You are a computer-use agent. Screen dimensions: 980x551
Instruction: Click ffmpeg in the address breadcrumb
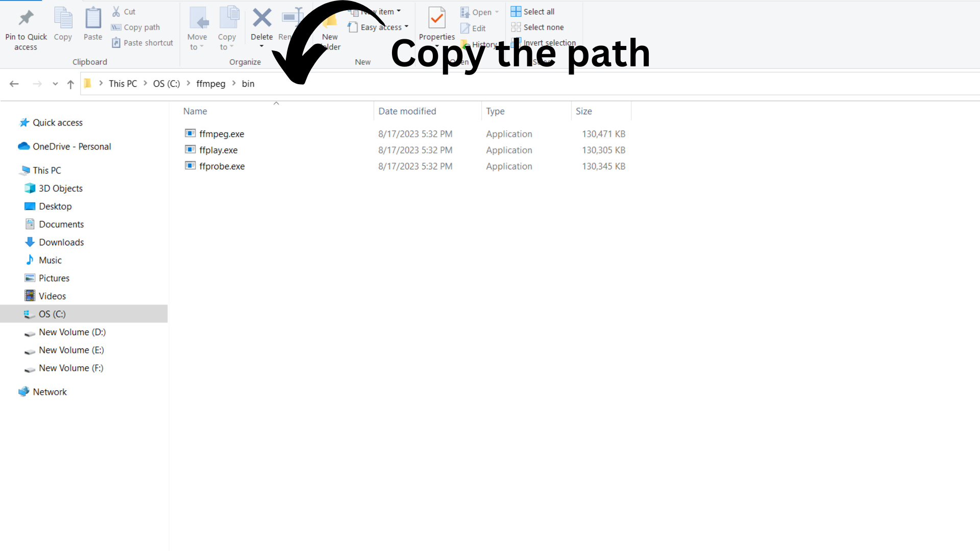(211, 84)
